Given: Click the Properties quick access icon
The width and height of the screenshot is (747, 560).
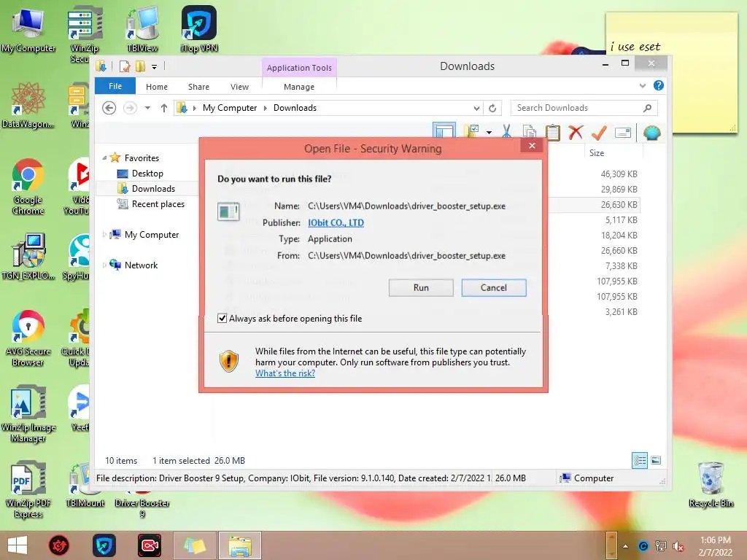Looking at the screenshot, I should tap(125, 66).
